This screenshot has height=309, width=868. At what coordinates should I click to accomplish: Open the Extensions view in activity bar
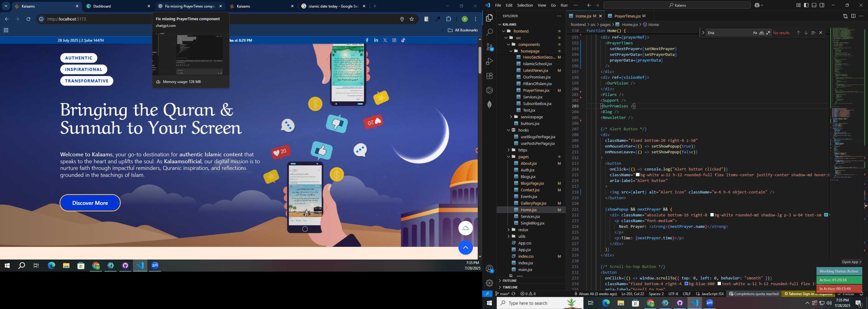click(489, 76)
